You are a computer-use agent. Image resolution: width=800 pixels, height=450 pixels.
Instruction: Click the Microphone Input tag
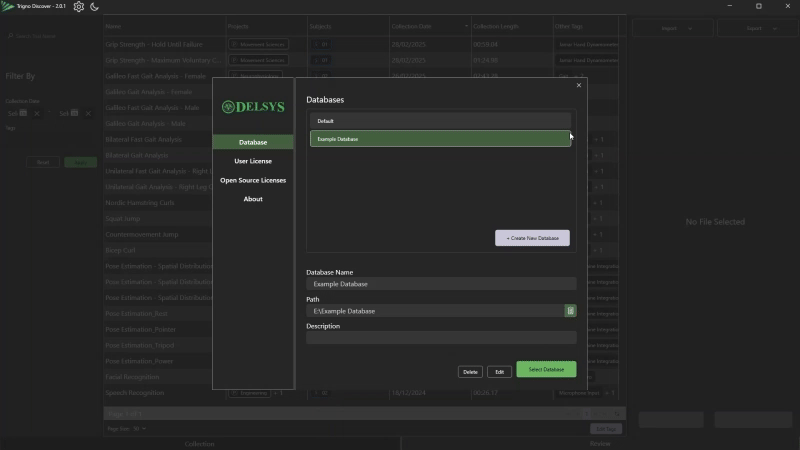click(x=579, y=393)
